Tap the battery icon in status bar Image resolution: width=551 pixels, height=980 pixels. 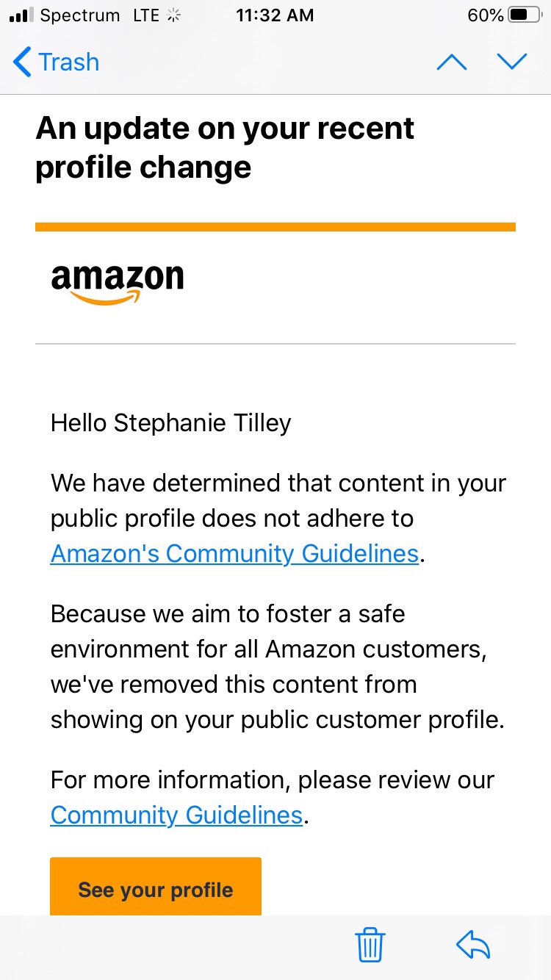coord(525,15)
